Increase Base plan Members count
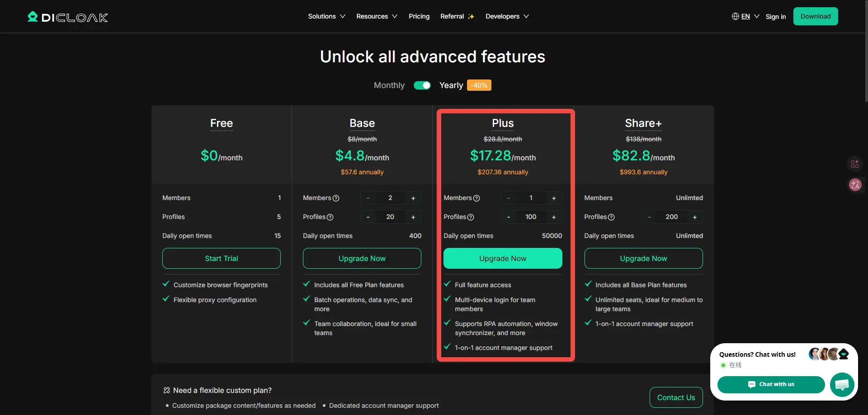This screenshot has width=868, height=415. 413,198
